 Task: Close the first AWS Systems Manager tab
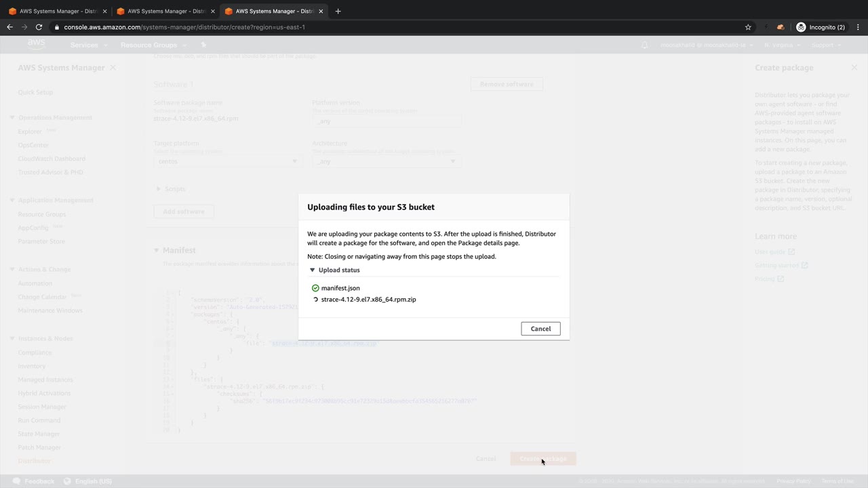point(104,11)
